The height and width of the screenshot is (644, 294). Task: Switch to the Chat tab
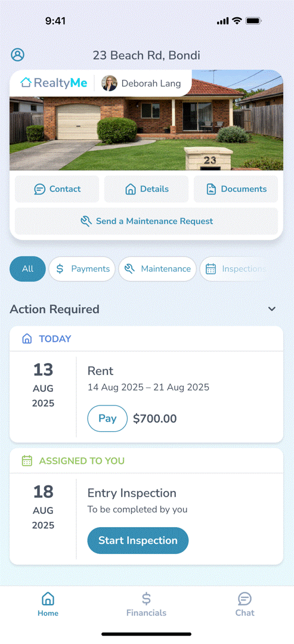pos(245,605)
